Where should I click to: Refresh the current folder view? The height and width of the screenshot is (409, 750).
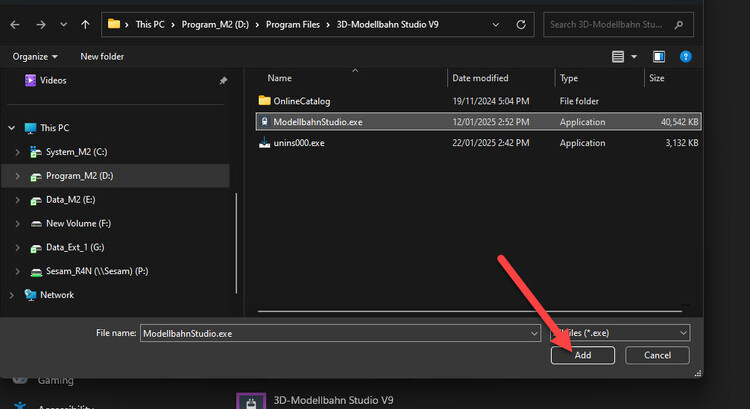521,24
